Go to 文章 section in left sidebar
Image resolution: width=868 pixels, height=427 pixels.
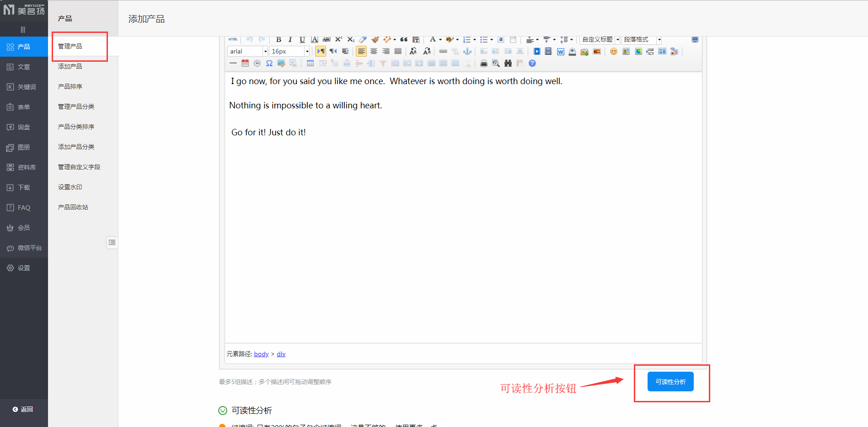[24, 67]
